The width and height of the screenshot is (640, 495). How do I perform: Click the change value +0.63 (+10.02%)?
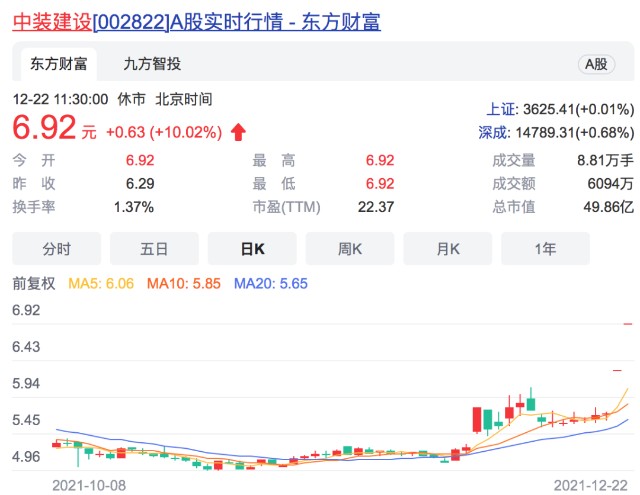click(164, 132)
